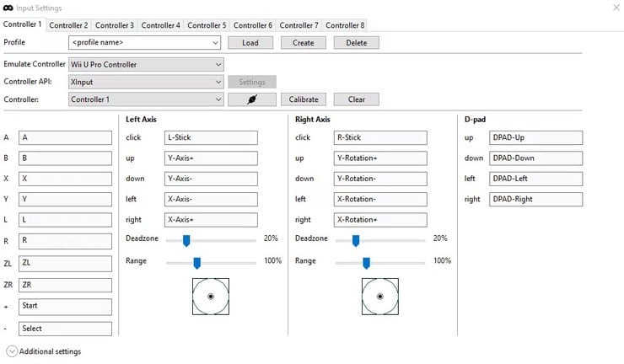Open the Controller selection dropdown
The width and height of the screenshot is (624, 364).
click(146, 99)
